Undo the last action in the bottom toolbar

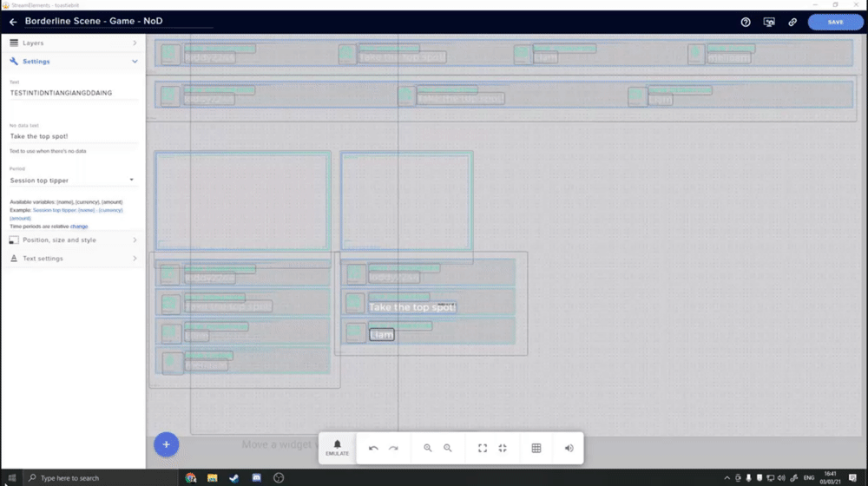[373, 448]
